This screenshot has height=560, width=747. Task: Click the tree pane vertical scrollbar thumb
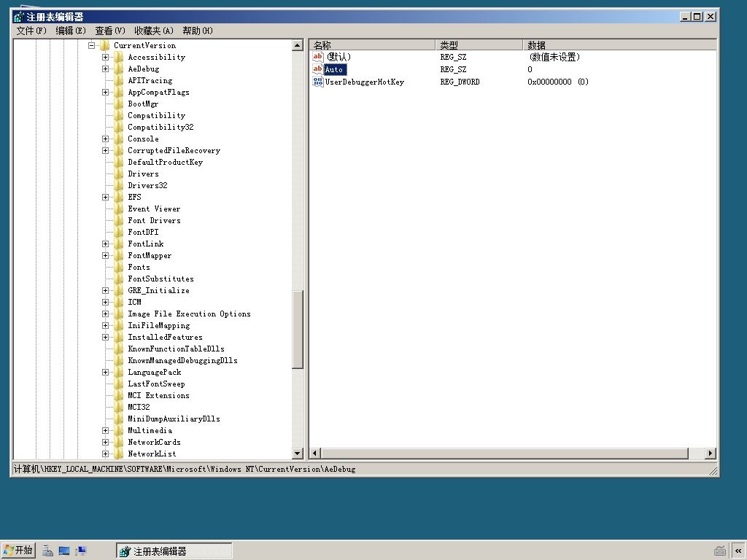pos(298,330)
